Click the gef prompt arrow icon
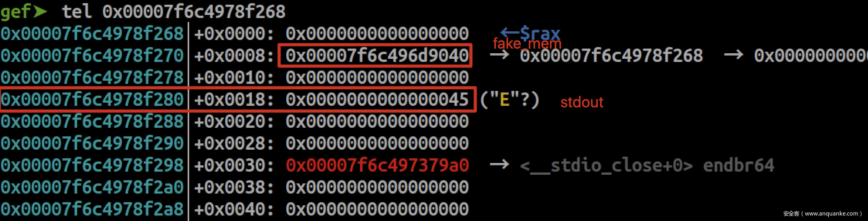 pos(40,11)
